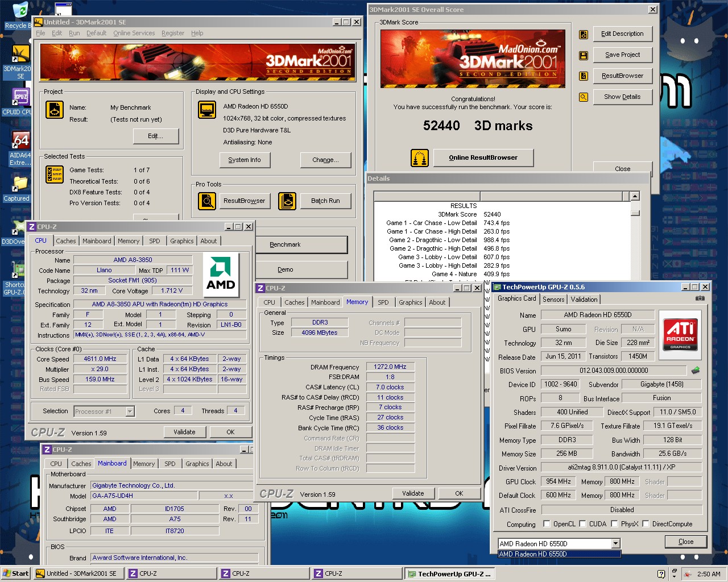
Task: Expand the GPU selection dropdown in GPU-Z
Action: 615,544
